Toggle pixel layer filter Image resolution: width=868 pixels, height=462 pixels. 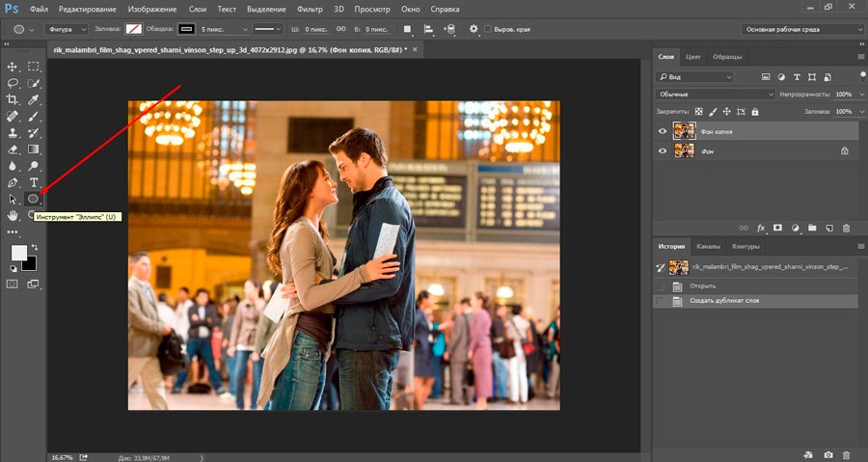point(766,77)
